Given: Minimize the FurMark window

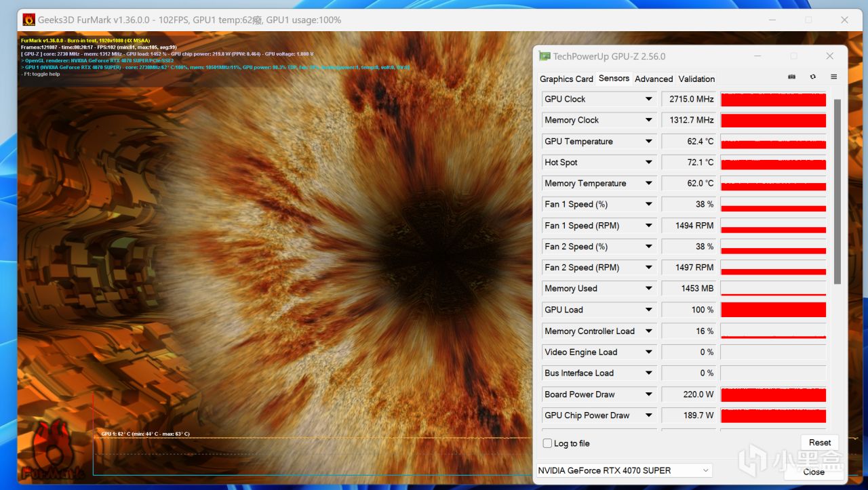Looking at the screenshot, I should coord(771,20).
